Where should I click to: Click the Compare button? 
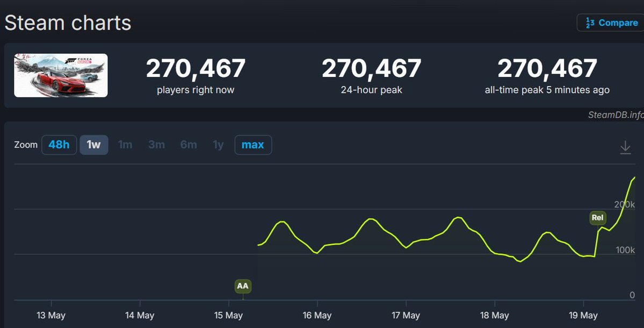point(610,23)
